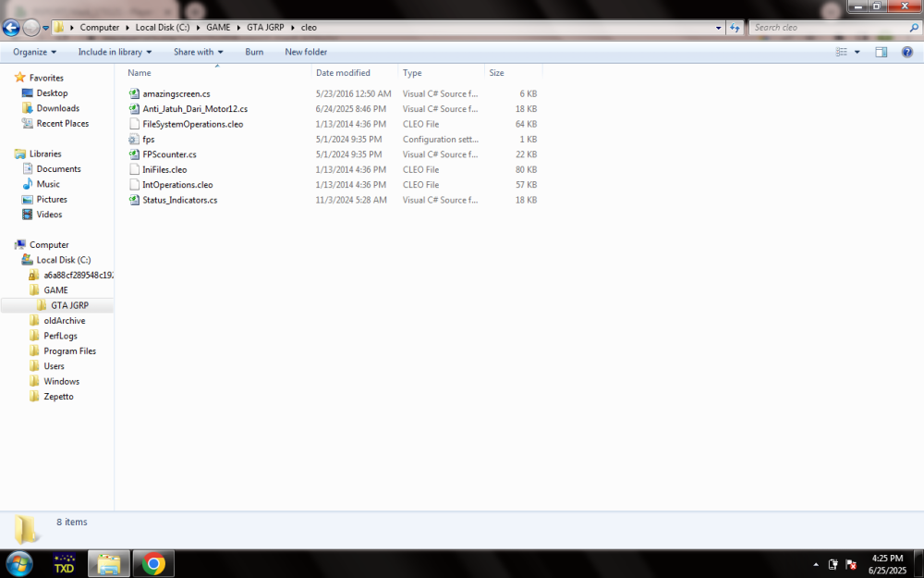Open Downloads in Favorites
Viewport: 924px width, 578px height.
point(57,108)
